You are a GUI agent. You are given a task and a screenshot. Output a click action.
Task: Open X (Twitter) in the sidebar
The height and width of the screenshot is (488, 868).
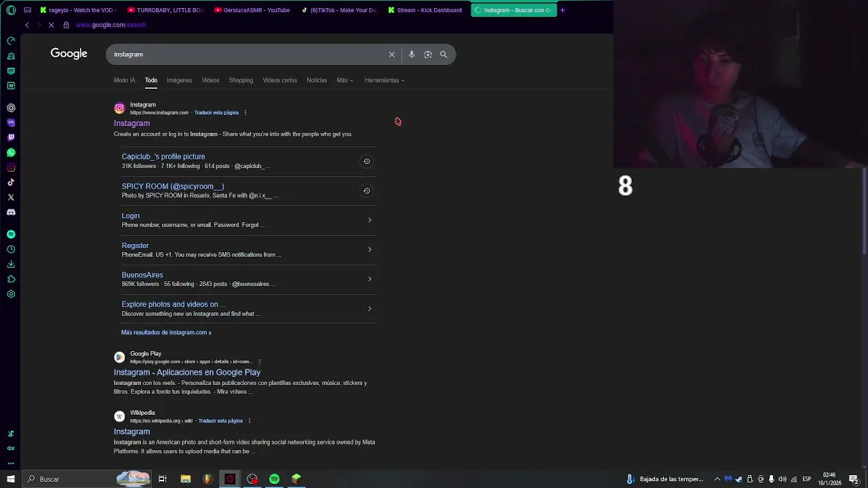point(11,197)
